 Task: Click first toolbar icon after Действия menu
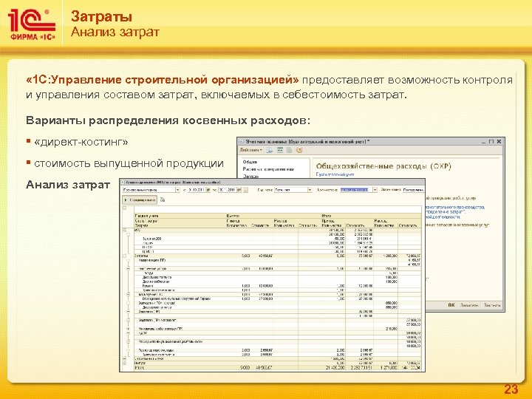270,150
